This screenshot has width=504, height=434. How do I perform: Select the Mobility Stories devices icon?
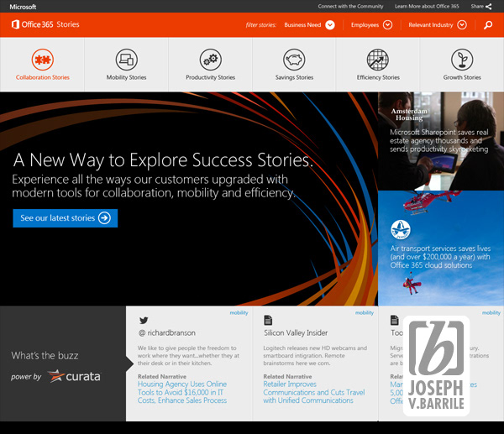coord(126,60)
